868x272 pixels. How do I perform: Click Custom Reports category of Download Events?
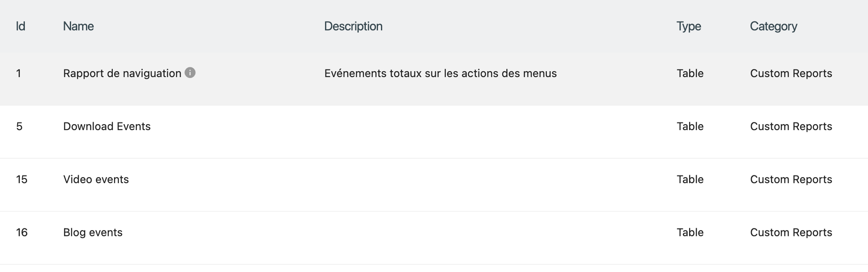(791, 126)
